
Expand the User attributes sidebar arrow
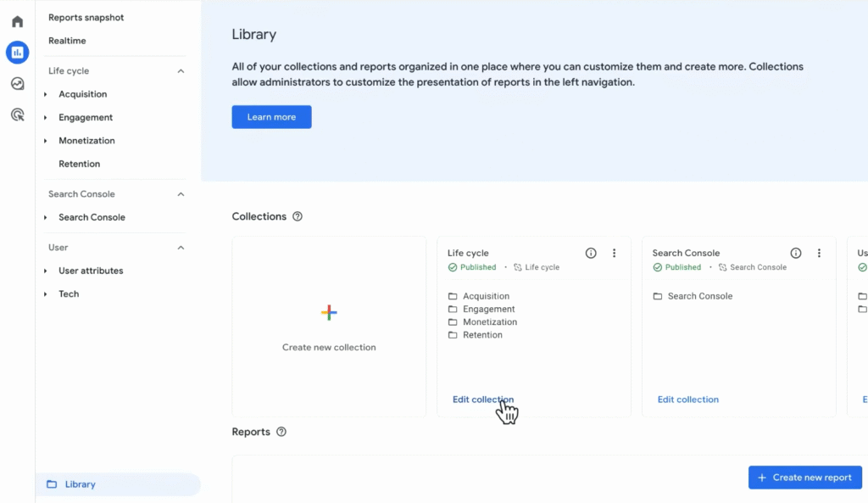coord(46,271)
